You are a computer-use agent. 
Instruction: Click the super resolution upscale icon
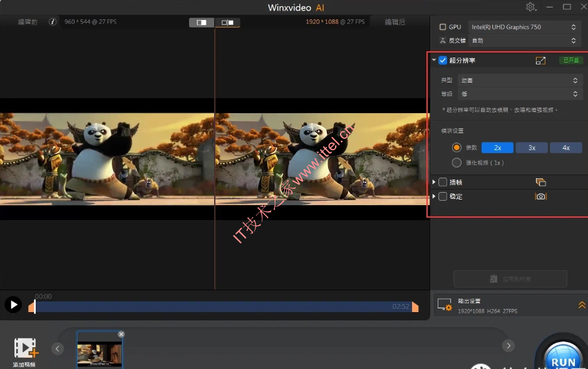pyautogui.click(x=540, y=60)
